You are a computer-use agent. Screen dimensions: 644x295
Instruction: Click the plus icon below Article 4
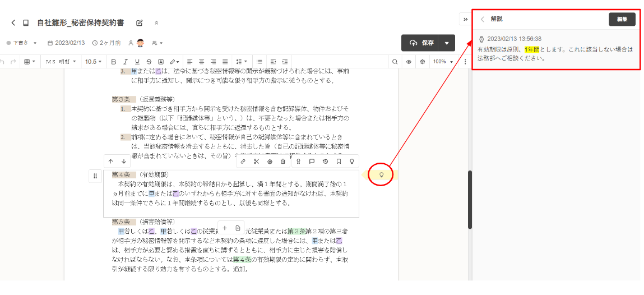click(x=224, y=228)
